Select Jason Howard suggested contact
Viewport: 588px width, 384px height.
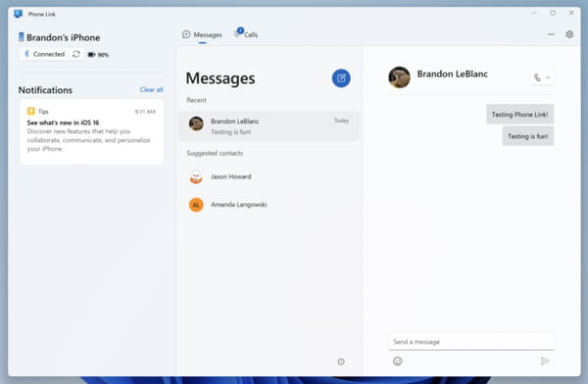click(269, 176)
